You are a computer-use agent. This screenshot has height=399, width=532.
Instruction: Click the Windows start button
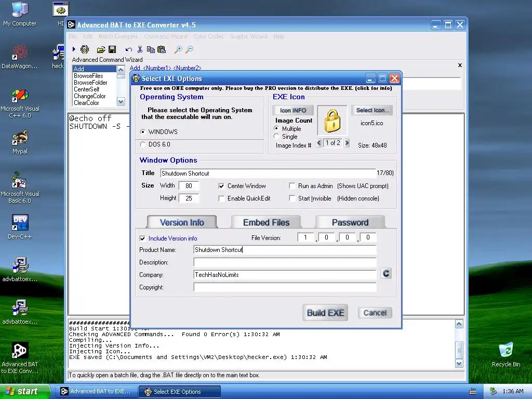pos(25,391)
